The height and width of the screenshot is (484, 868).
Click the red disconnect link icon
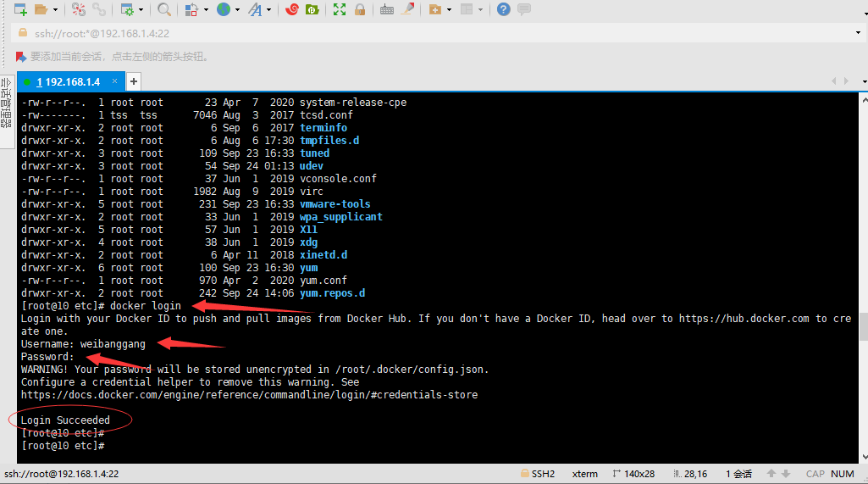point(79,9)
